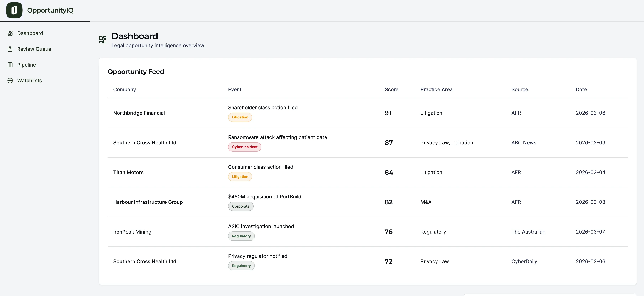Sort by the Score column header

tap(391, 89)
